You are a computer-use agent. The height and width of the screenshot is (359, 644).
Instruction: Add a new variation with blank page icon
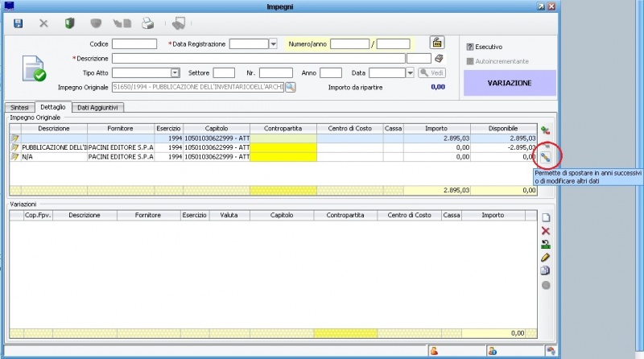coord(546,218)
